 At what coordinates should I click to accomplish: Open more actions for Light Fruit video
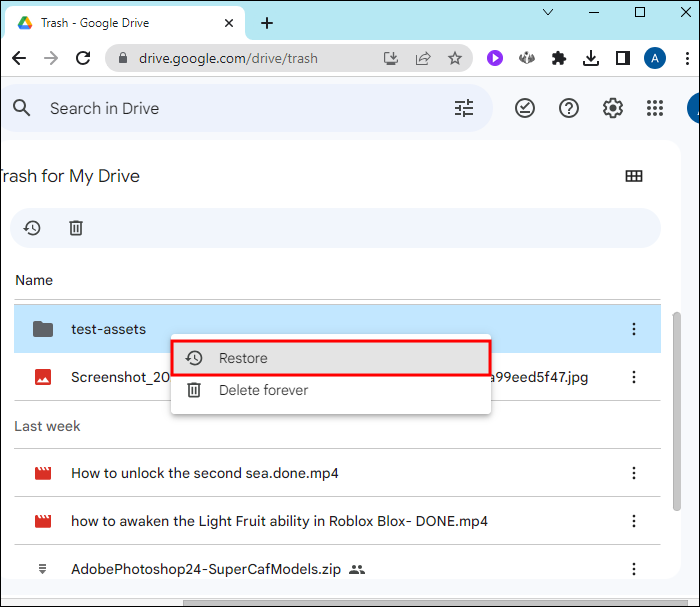[x=633, y=521]
